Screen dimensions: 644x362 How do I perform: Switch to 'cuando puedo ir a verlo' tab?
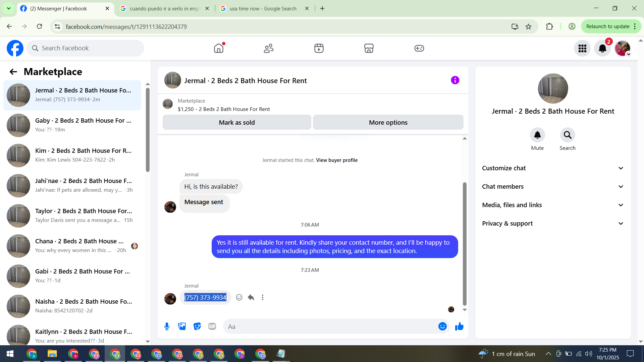point(165,8)
